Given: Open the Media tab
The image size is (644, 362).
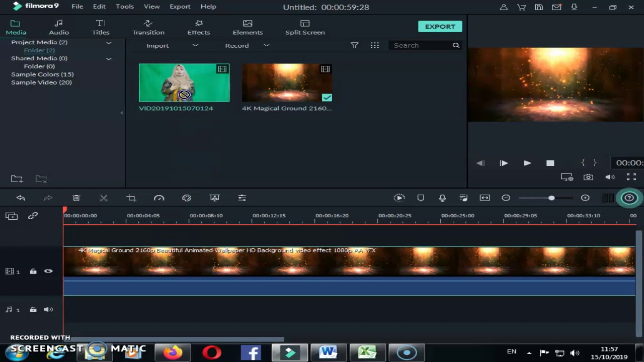Looking at the screenshot, I should 16,27.
